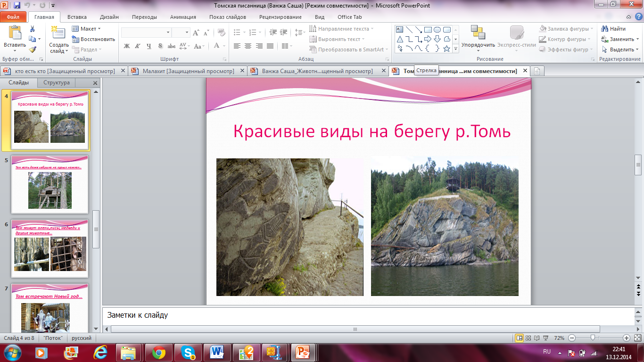Expand the Упорядочить arrange dropdown
Image resolution: width=644 pixels, height=362 pixels.
coord(478,45)
